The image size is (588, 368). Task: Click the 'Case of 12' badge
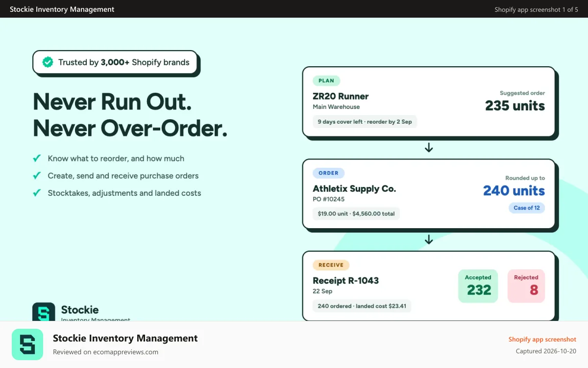click(x=527, y=208)
